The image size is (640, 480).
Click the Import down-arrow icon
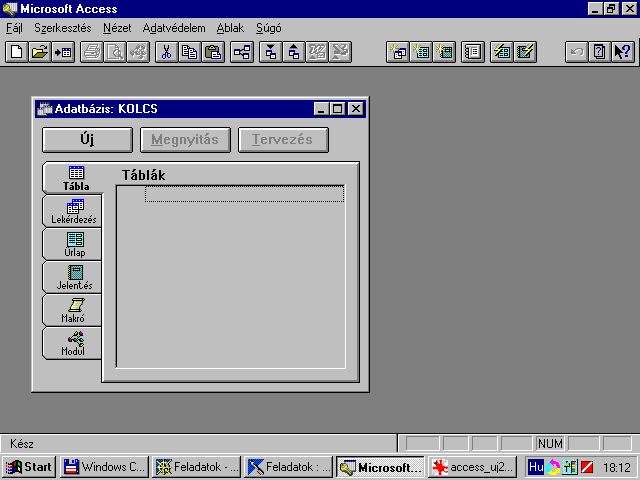[x=271, y=52]
